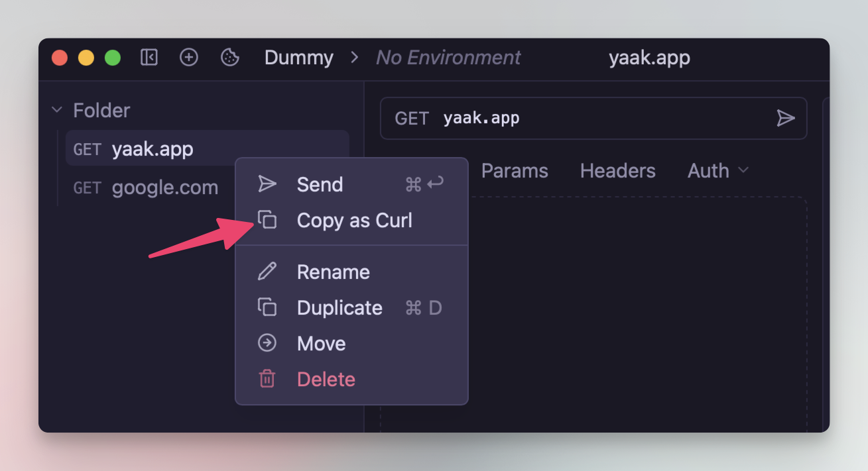This screenshot has height=471, width=868.
Task: Click the send arrow in URL bar
Action: (x=785, y=119)
